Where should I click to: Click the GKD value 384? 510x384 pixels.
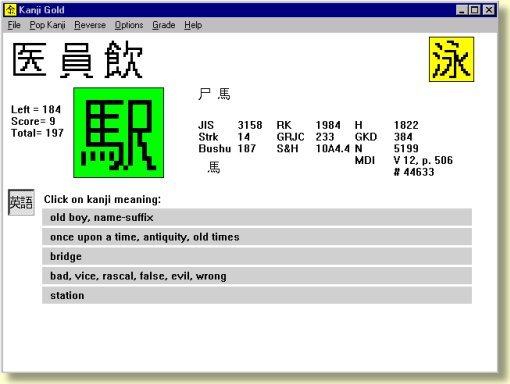click(x=403, y=137)
